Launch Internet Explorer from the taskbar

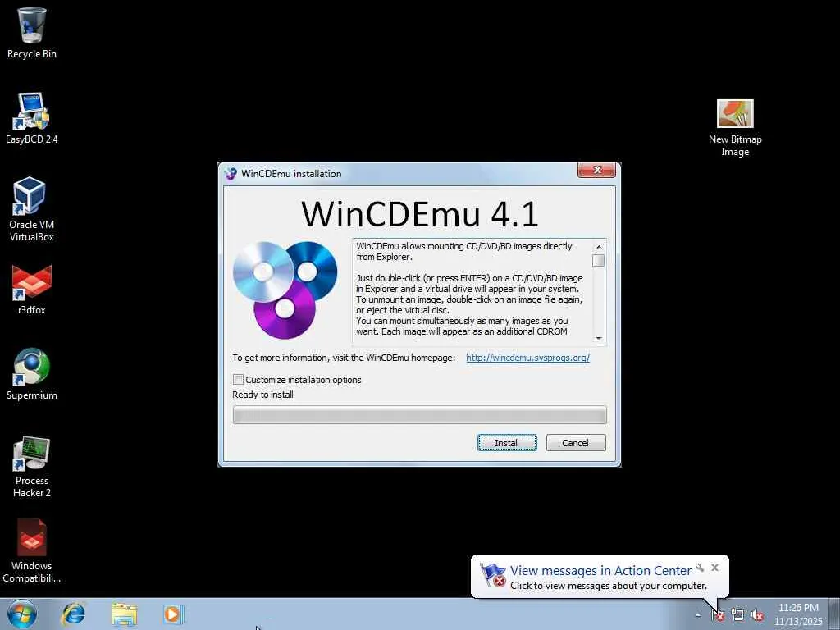(73, 614)
